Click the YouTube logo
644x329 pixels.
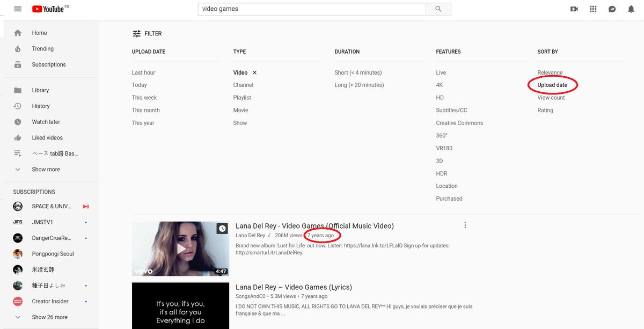[x=47, y=9]
